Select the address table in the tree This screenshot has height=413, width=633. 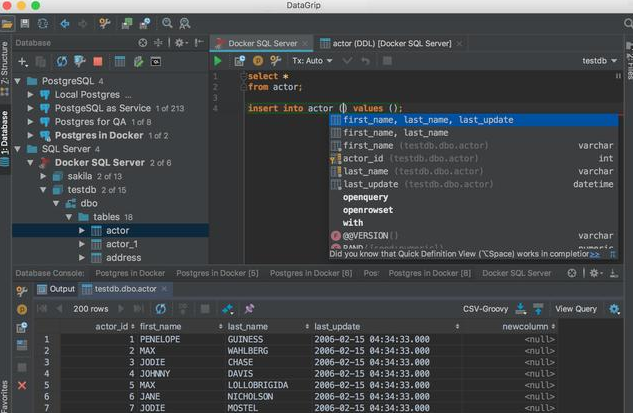pyautogui.click(x=123, y=257)
